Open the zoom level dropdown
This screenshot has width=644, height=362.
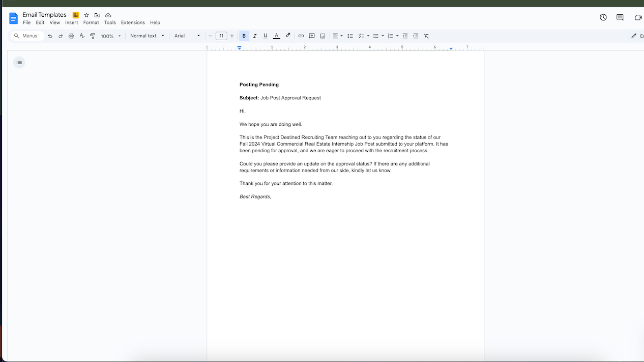[x=111, y=36]
